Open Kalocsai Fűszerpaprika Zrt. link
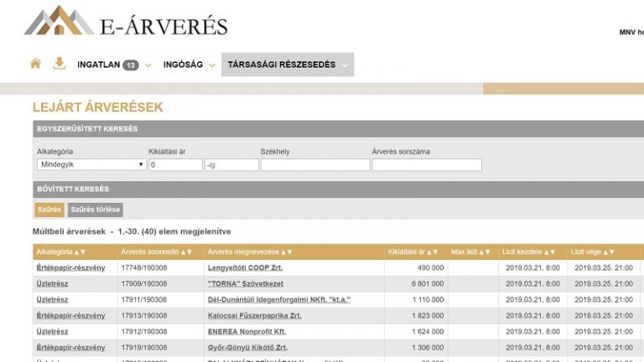The width and height of the screenshot is (644, 362). 254,316
